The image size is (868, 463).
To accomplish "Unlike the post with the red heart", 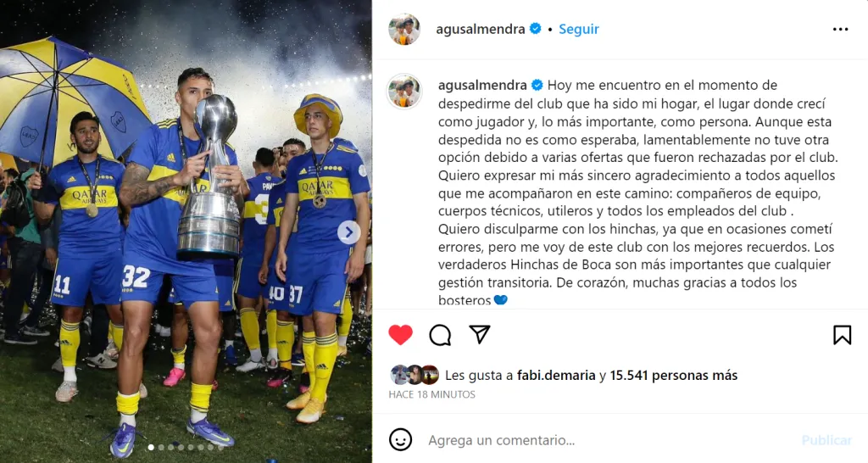I will (x=400, y=335).
